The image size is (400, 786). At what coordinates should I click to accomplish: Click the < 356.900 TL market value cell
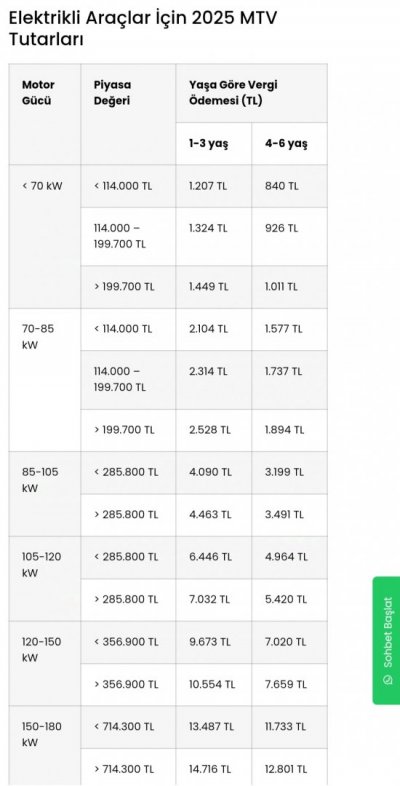point(128,642)
